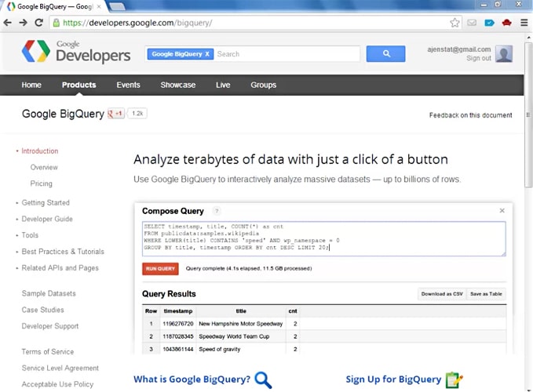
Task: Click the browser forward arrow
Action: tap(23, 23)
